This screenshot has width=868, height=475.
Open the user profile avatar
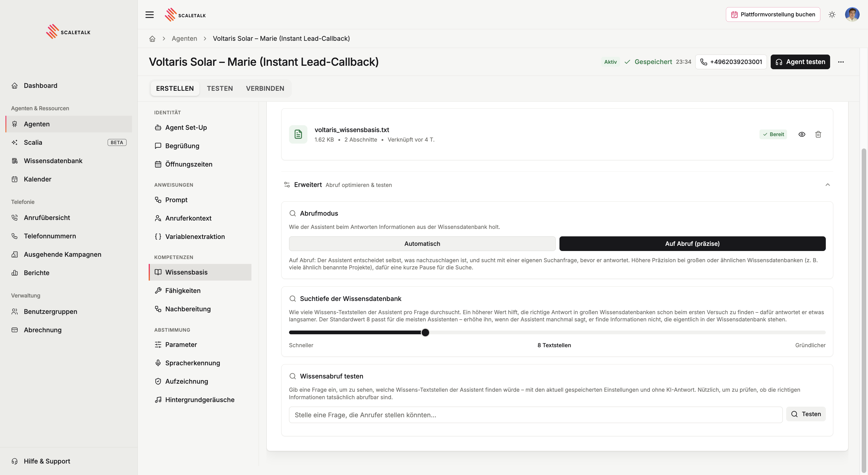(852, 14)
